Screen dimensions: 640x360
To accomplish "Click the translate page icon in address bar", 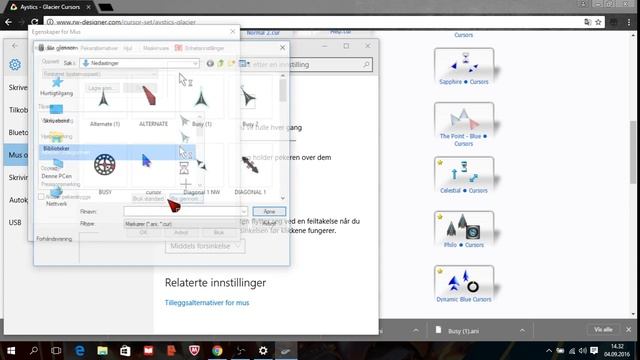I will [x=588, y=22].
